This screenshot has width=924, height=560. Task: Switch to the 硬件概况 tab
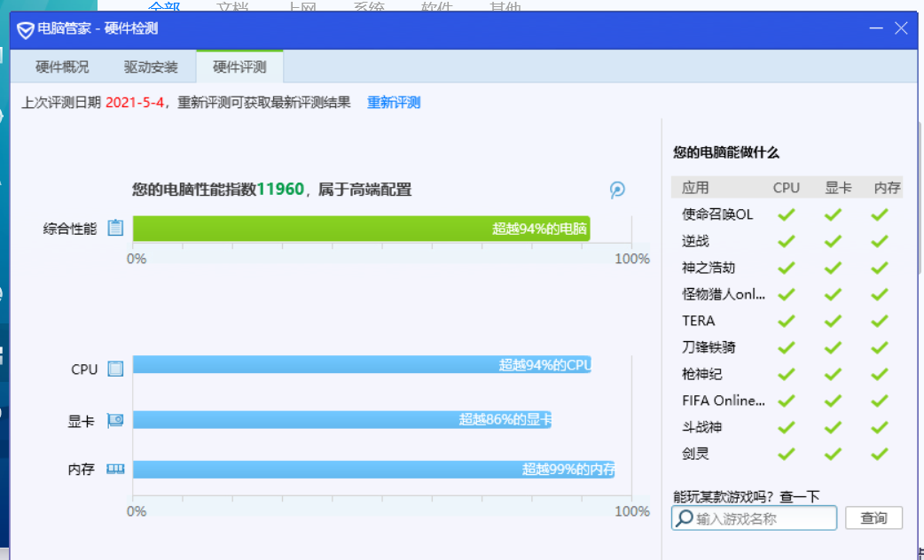point(62,67)
